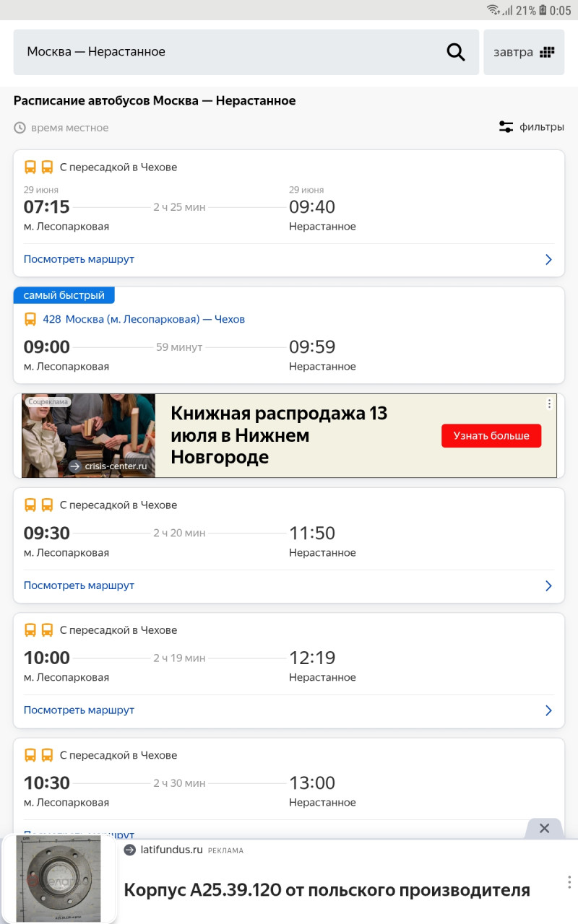Click 'Посмотреть маршрут' for 07:15 departure
Viewport: 578px width, 924px height.
pos(79,259)
